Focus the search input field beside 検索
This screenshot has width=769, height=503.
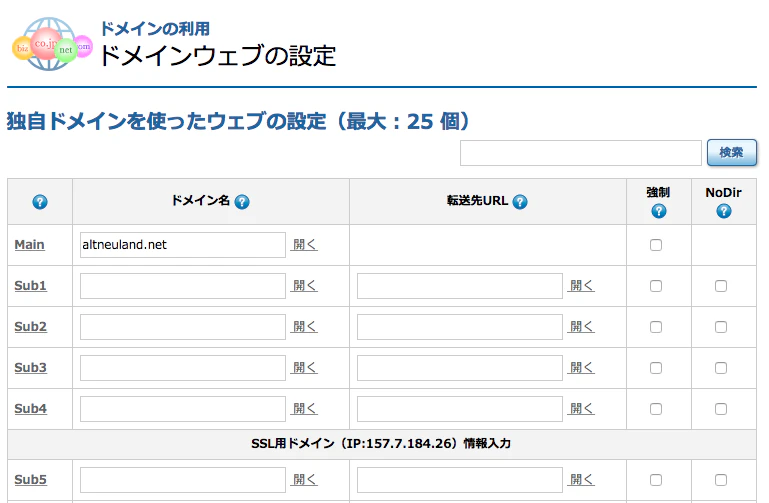click(x=581, y=153)
